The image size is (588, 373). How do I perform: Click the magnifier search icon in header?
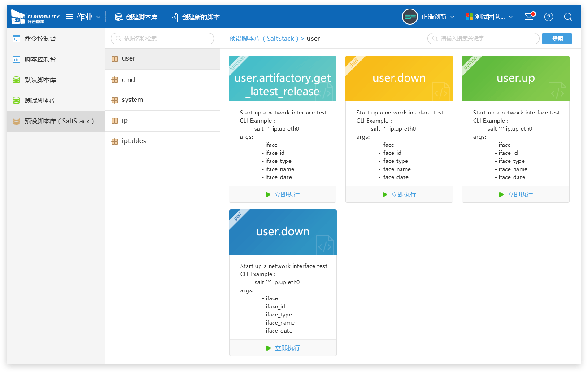pyautogui.click(x=568, y=17)
